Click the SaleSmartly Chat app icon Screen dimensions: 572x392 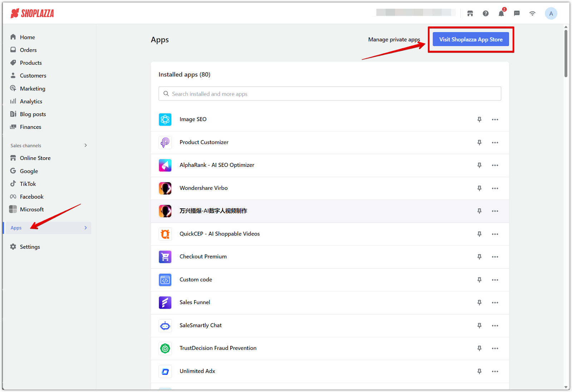click(165, 325)
